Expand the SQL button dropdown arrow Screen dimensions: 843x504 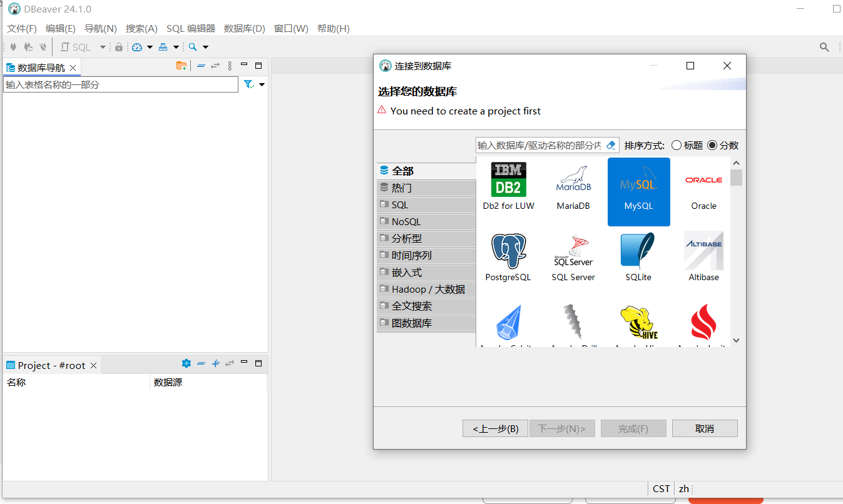pos(103,47)
